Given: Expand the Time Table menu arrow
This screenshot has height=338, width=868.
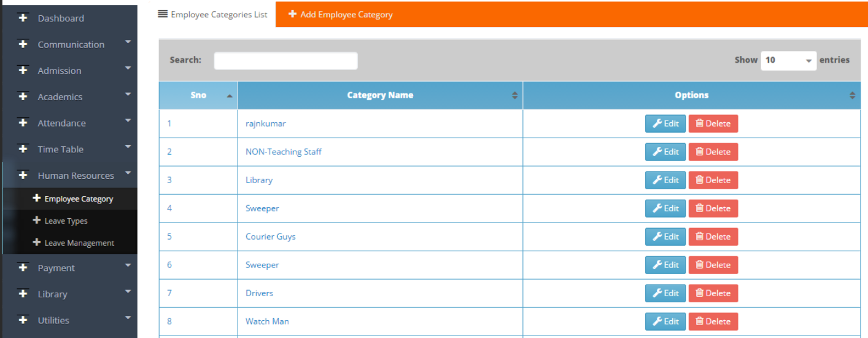Looking at the screenshot, I should pos(128,147).
